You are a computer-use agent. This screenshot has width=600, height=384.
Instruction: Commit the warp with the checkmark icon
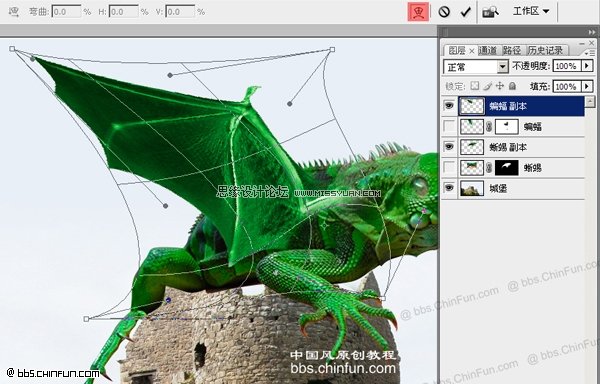pyautogui.click(x=465, y=12)
